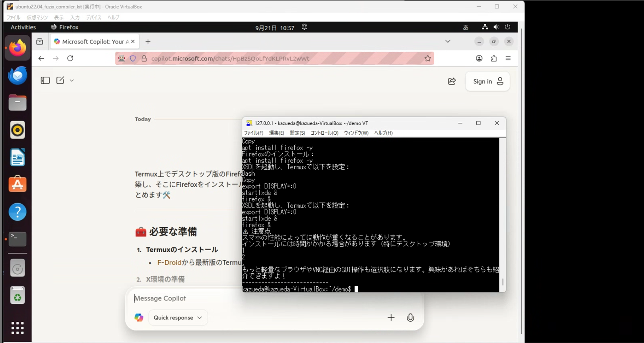Open the Terminal from the dock

(17, 239)
